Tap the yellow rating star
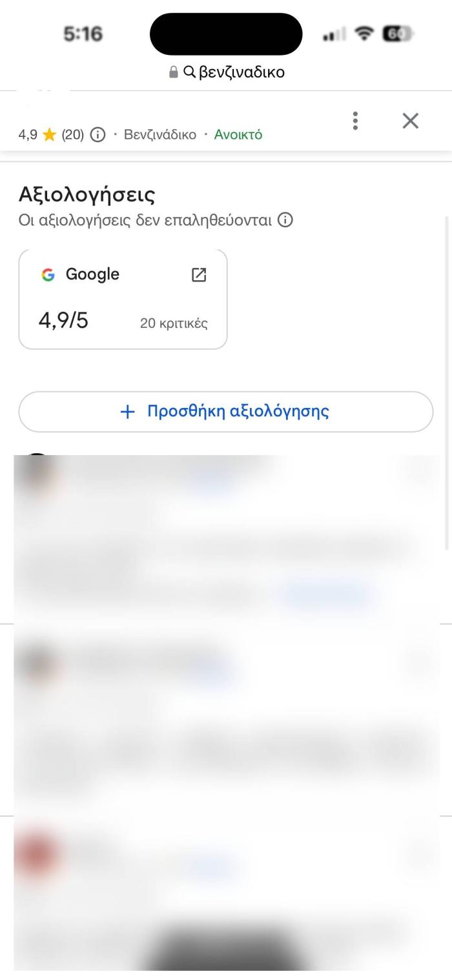The height and width of the screenshot is (980, 452). click(x=50, y=135)
